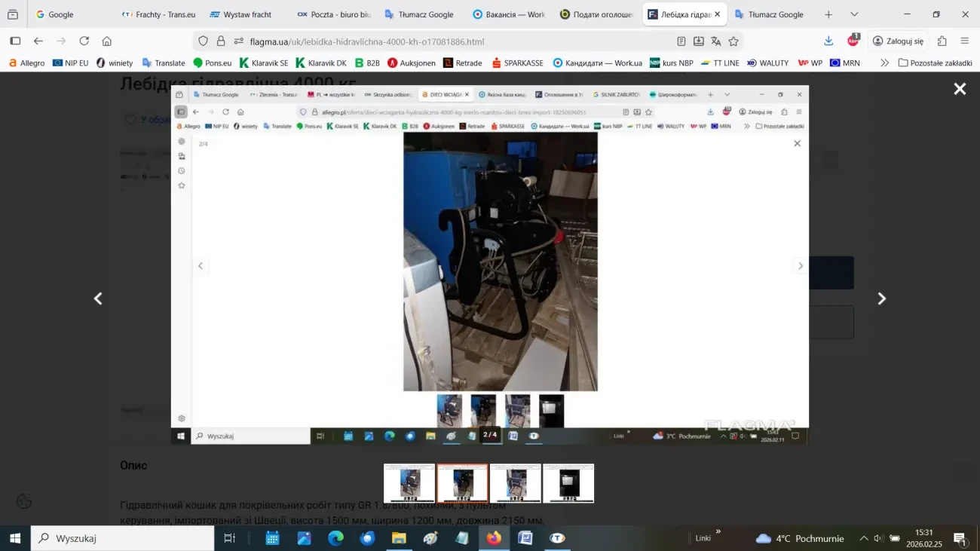Select the fourth thumbnail in the gallery strip
The width and height of the screenshot is (980, 551).
[x=568, y=483]
